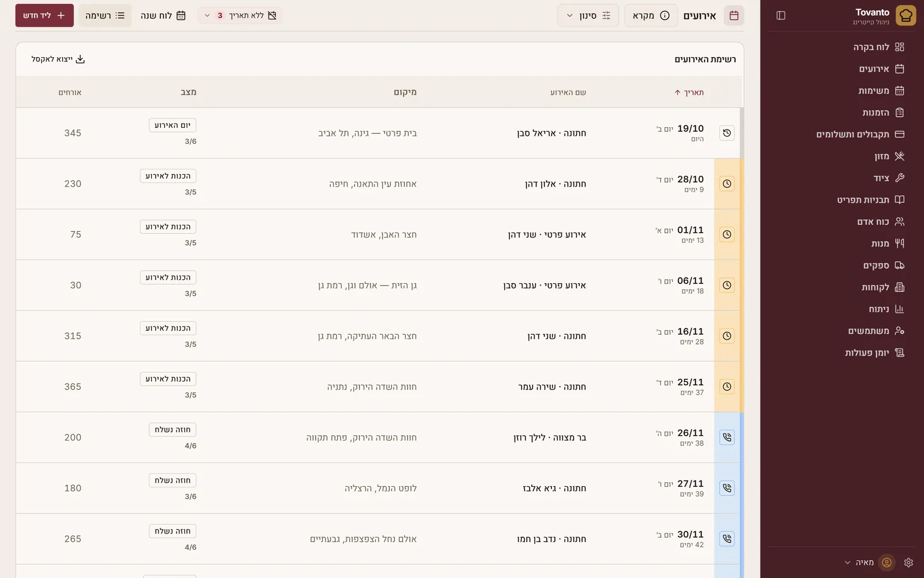Click the dashboard grid icon for לוח בקרה

click(899, 47)
